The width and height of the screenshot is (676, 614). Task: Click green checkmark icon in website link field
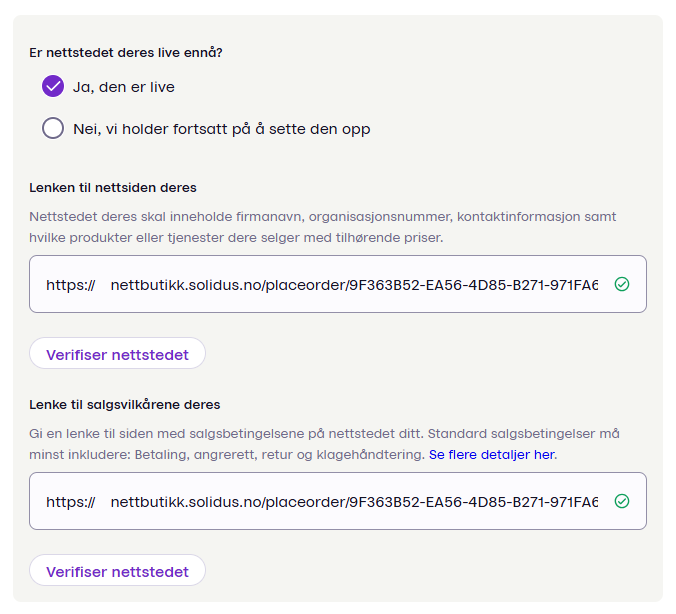622,284
